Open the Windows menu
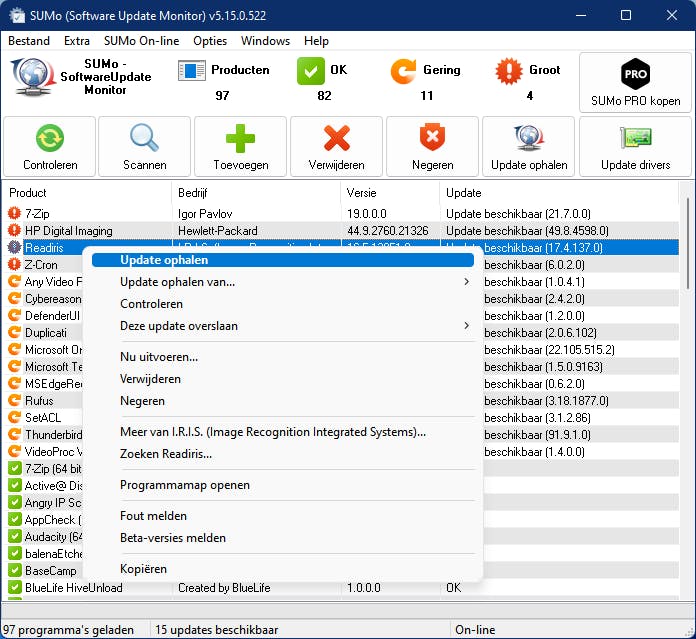Viewport: 696px width, 639px height. 265,41
